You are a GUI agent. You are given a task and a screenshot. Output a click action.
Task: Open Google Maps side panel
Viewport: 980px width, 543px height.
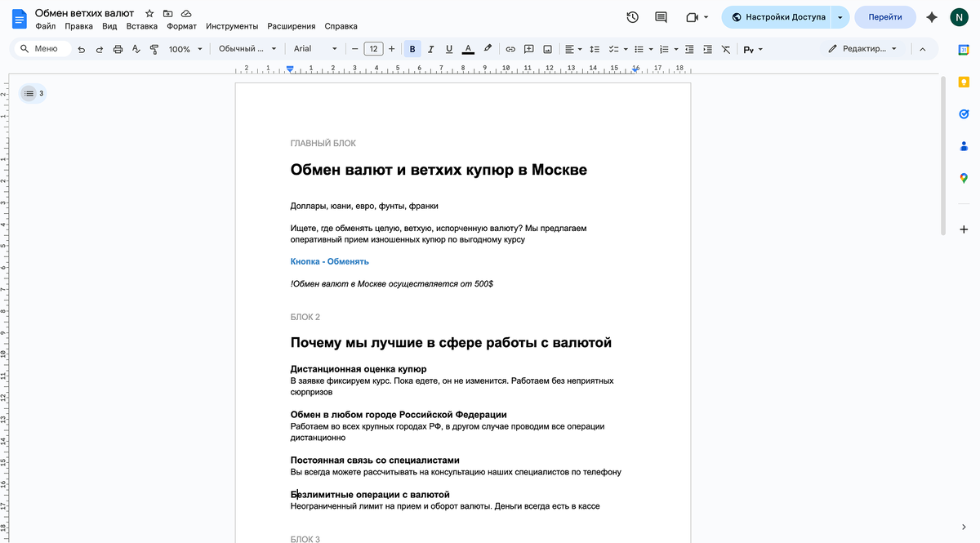point(964,177)
